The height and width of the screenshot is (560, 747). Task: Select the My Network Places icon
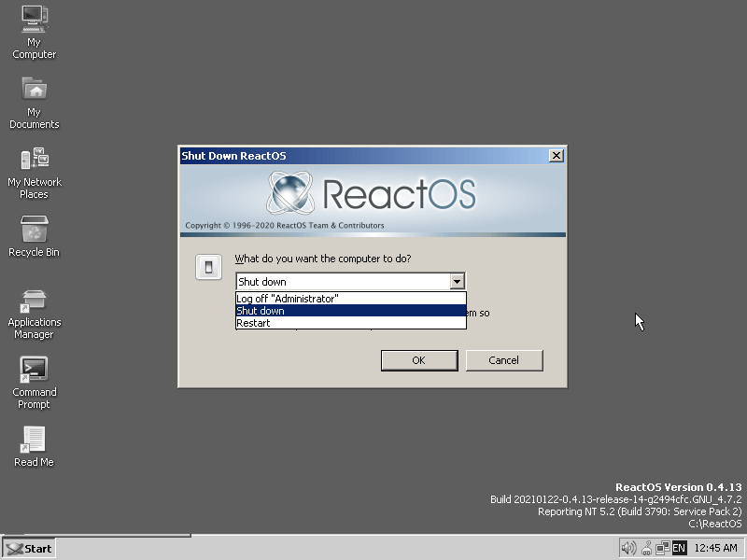tap(34, 173)
